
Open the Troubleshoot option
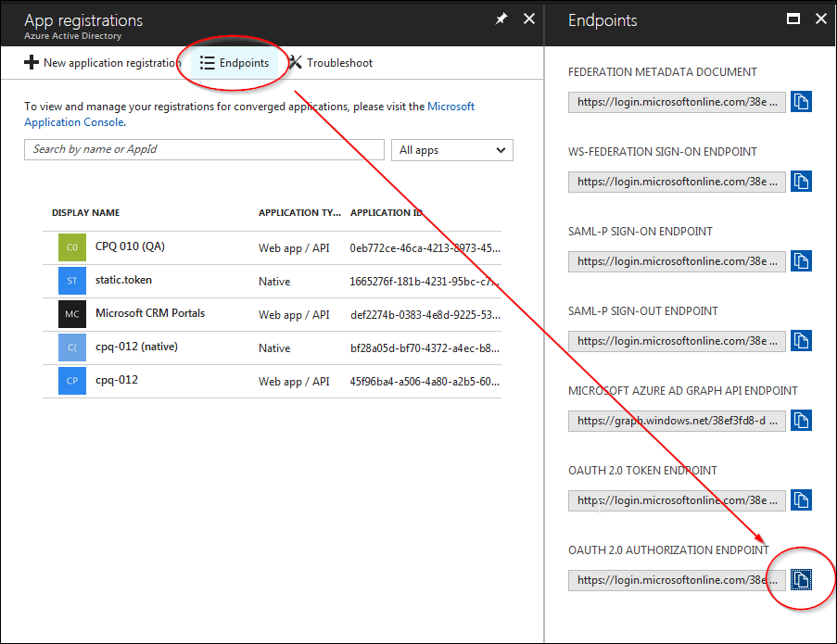[x=330, y=63]
